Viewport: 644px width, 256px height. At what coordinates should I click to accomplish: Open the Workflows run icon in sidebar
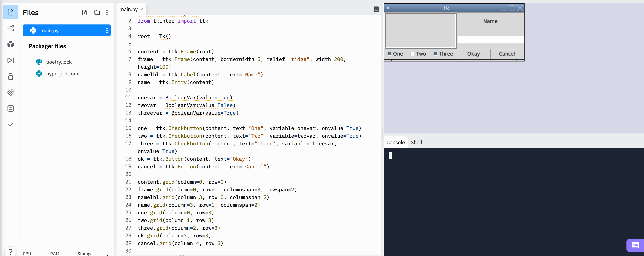click(11, 60)
